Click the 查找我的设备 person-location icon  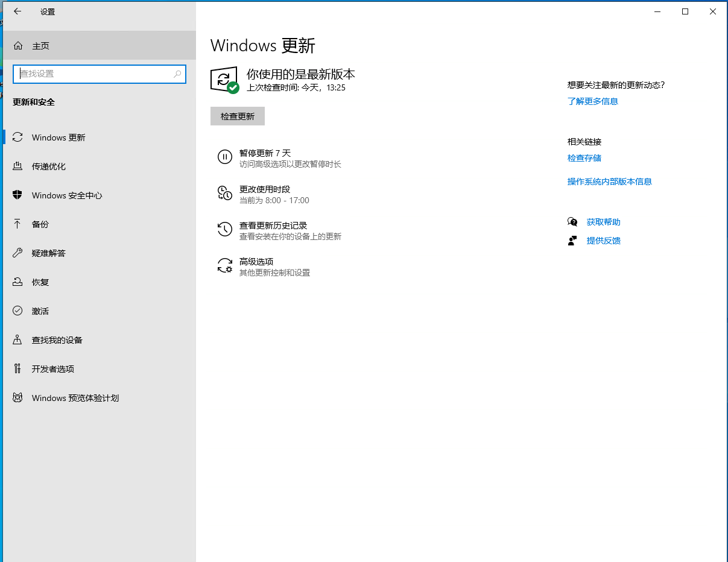(x=17, y=340)
